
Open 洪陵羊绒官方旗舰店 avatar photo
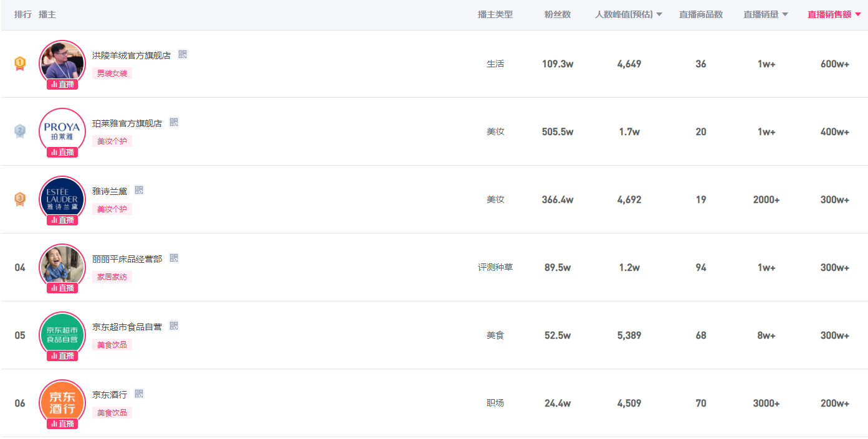62,61
